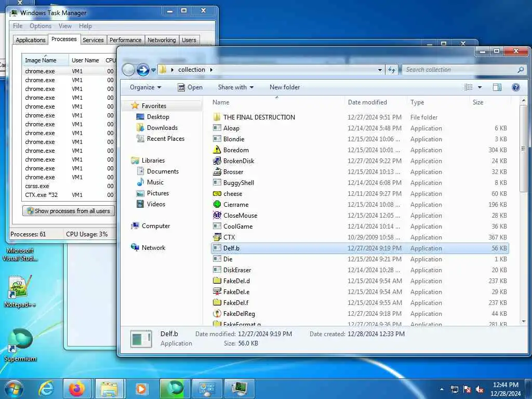Open recent pages dropdown arrow

point(153,70)
